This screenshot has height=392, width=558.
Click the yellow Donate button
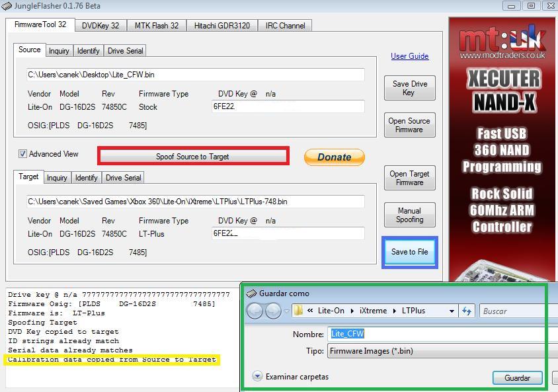tap(334, 157)
